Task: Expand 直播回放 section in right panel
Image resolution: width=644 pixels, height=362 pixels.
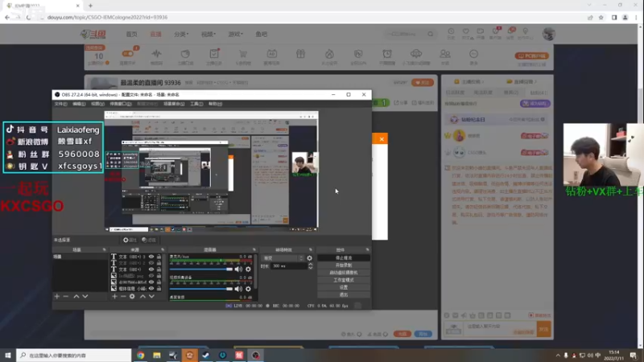Action: (x=522, y=82)
